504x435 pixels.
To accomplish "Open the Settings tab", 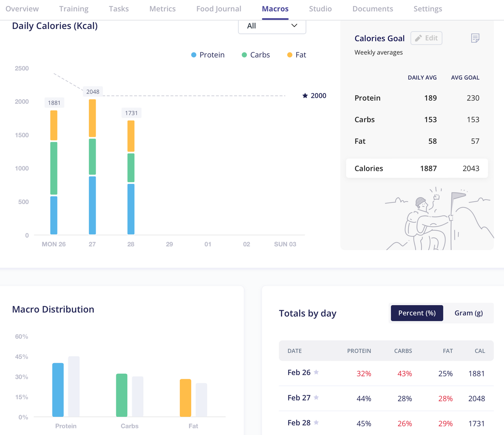I will 428,9.
